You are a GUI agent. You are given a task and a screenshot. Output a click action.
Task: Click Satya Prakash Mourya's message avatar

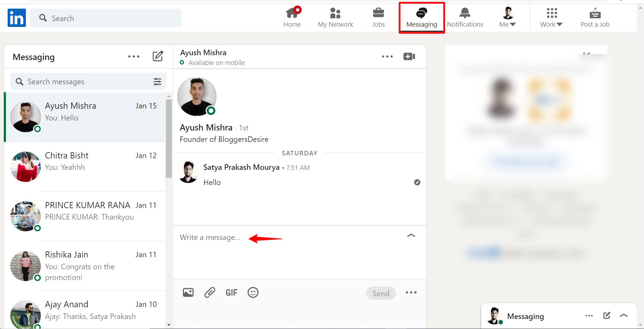pyautogui.click(x=188, y=172)
